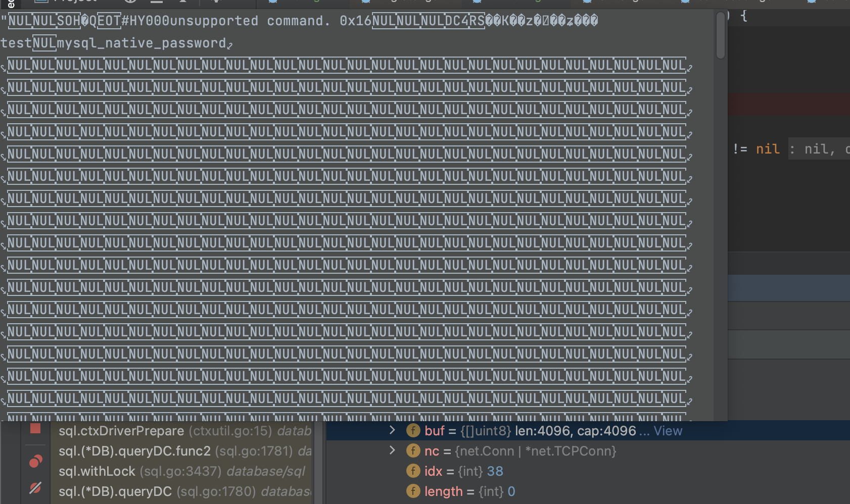The height and width of the screenshot is (504, 850).
Task: Click the red stop square icon
Action: (35, 428)
